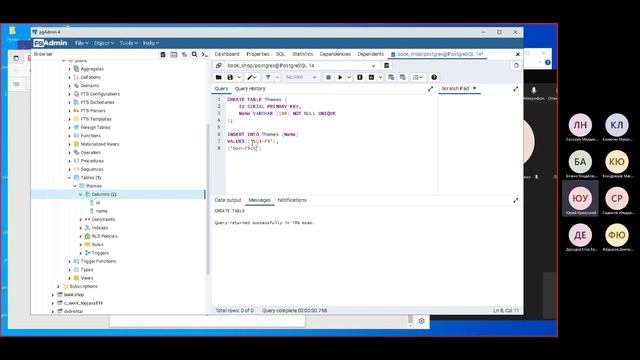Open the PSQL terminal icon in Browser header
This screenshot has width=640, height=360.
coord(205,54)
